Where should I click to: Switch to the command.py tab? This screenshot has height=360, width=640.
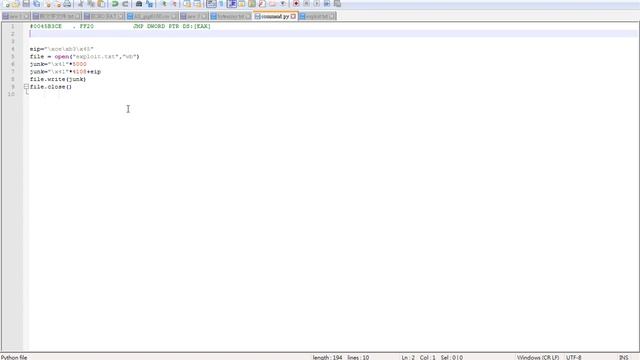[x=275, y=16]
